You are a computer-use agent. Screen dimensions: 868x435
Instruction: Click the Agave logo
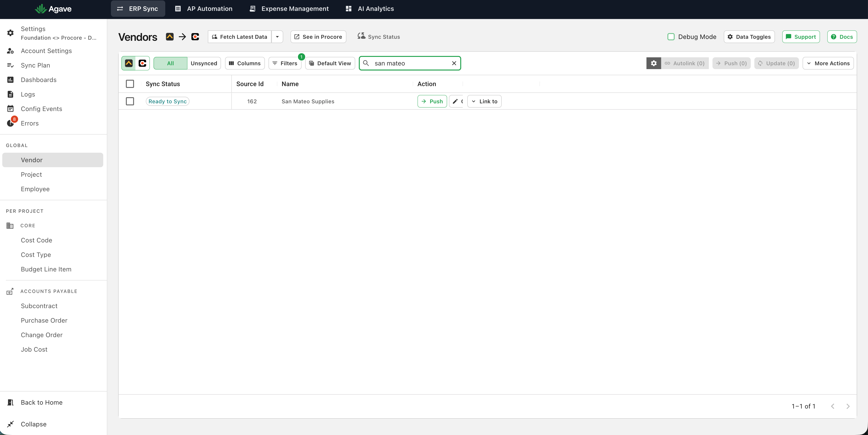(x=53, y=9)
